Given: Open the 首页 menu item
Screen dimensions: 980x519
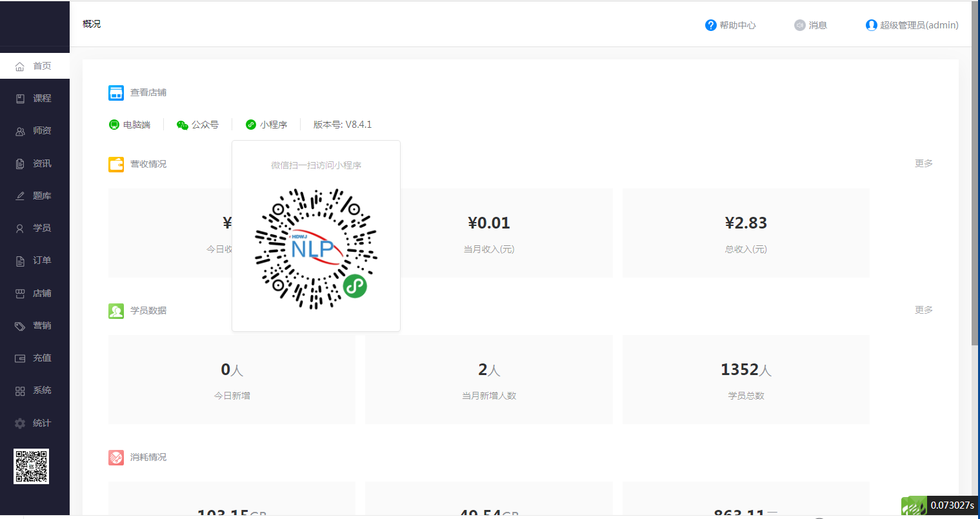Looking at the screenshot, I should pyautogui.click(x=35, y=66).
